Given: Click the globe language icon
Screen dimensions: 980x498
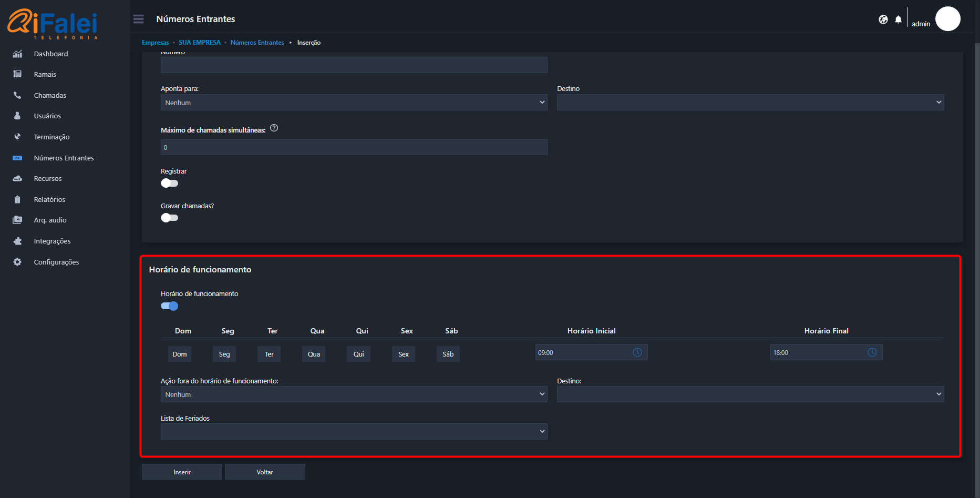Looking at the screenshot, I should tap(883, 19).
